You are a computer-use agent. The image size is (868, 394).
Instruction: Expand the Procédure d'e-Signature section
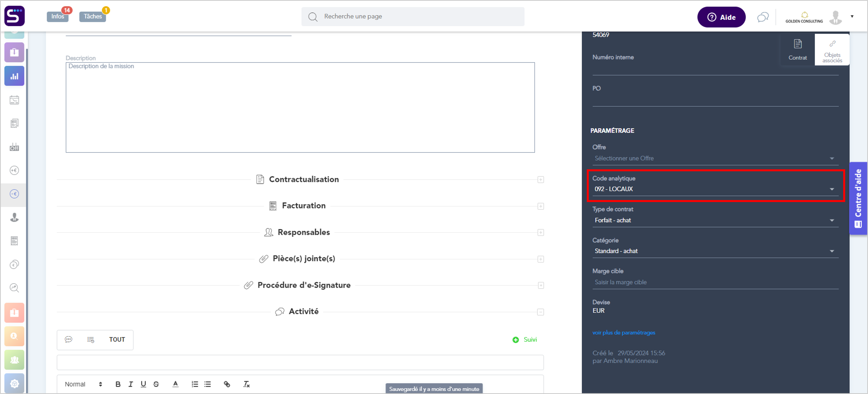click(x=541, y=286)
